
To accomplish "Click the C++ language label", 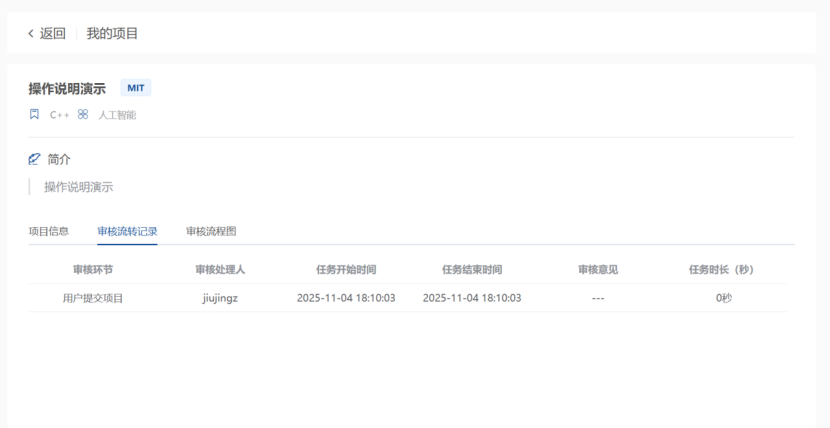I will (x=60, y=115).
